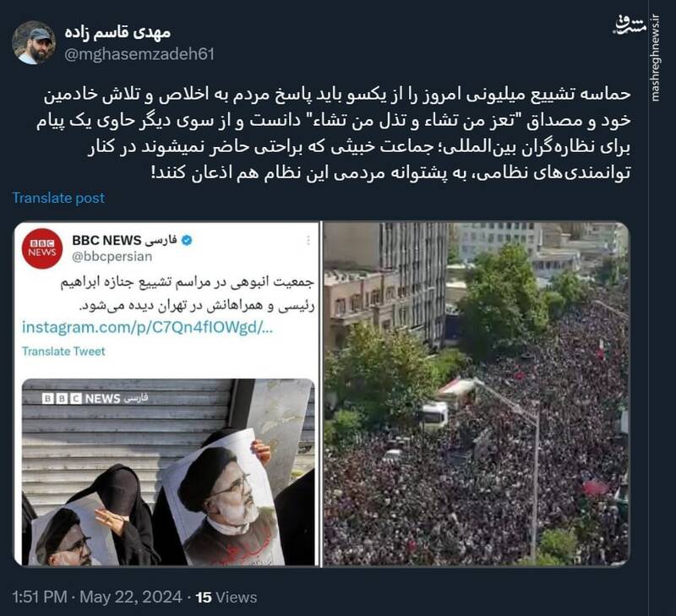This screenshot has height=616, width=676.
Task: Click the 1:51 PM May 22, 2024 timestamp
Action: tap(97, 597)
